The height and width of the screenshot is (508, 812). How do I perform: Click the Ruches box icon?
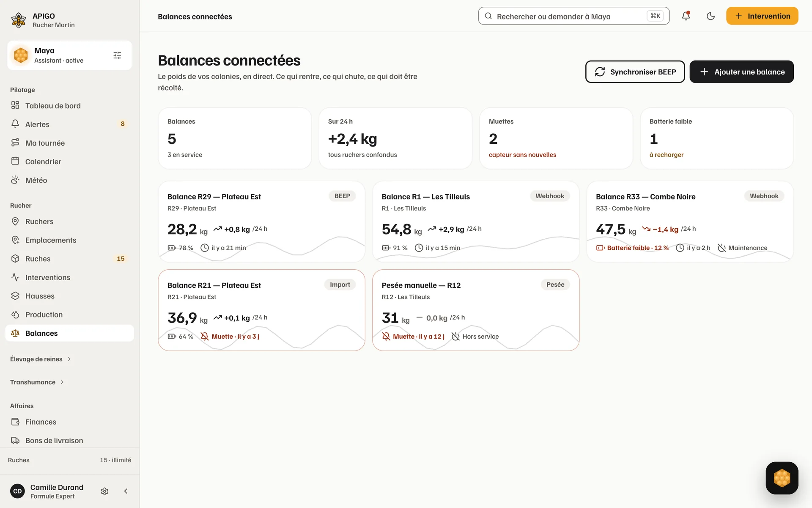tap(15, 259)
